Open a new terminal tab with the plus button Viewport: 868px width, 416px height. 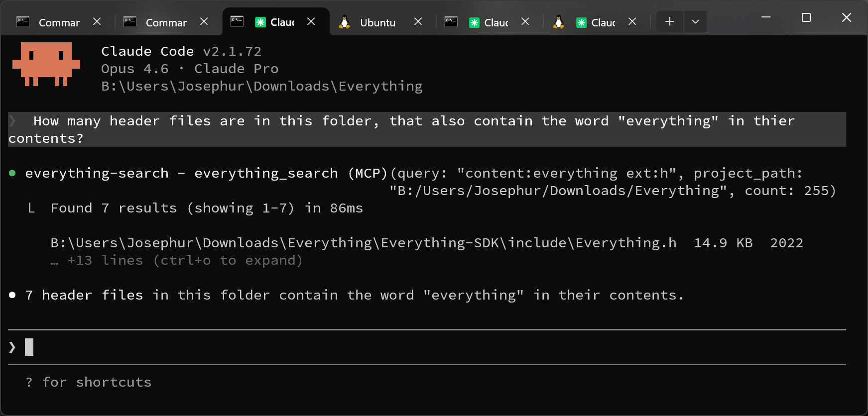(670, 22)
